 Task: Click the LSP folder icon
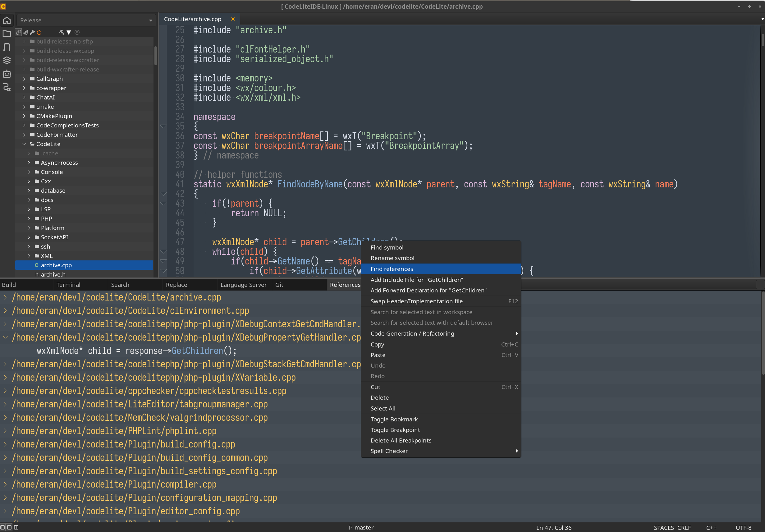tap(37, 209)
